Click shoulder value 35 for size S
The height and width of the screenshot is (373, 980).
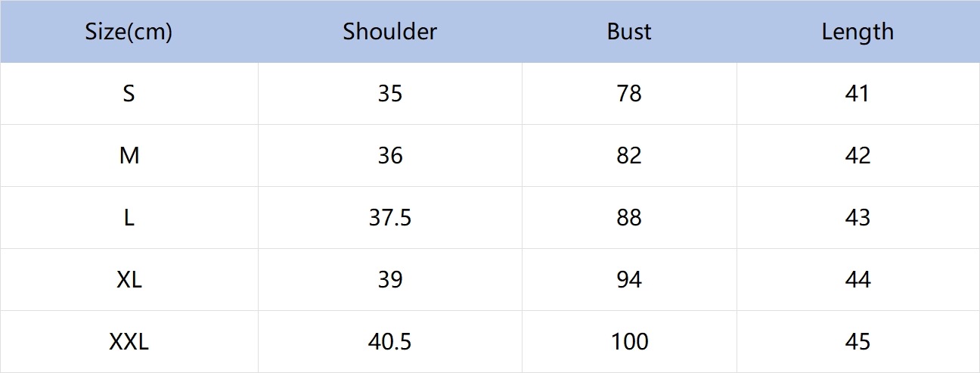390,94
